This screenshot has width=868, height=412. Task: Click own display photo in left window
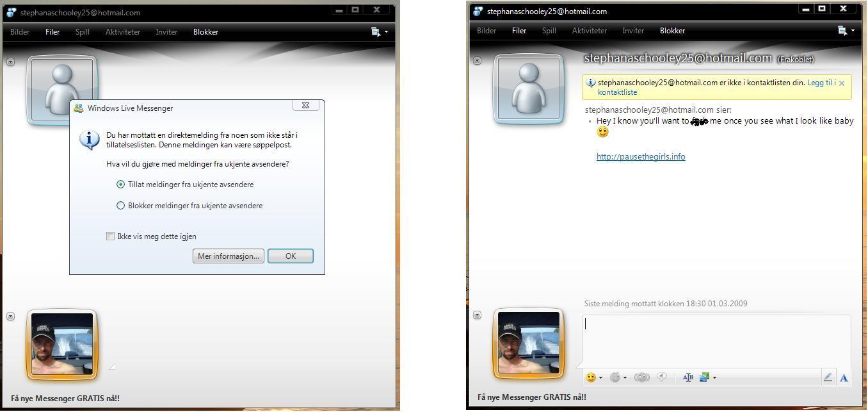pyautogui.click(x=62, y=345)
